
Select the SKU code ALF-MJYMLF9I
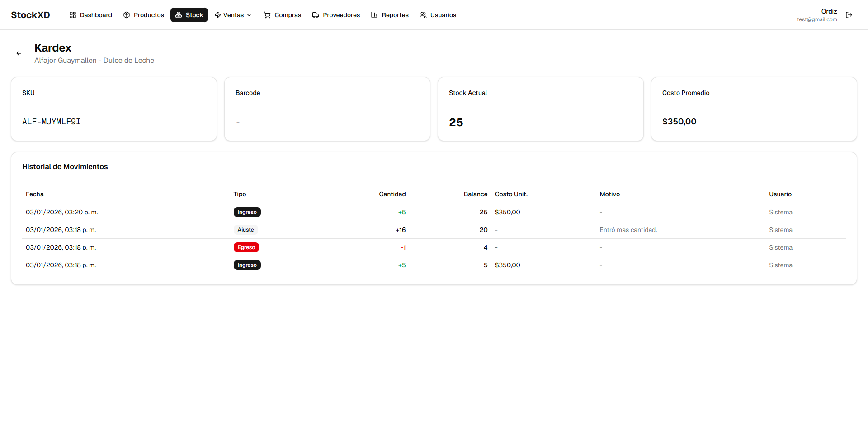52,122
